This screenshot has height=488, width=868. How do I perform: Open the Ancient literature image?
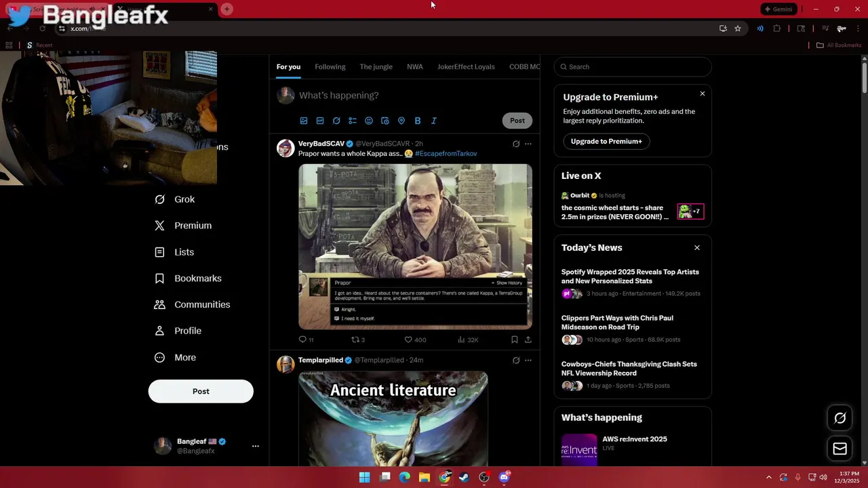tap(393, 418)
